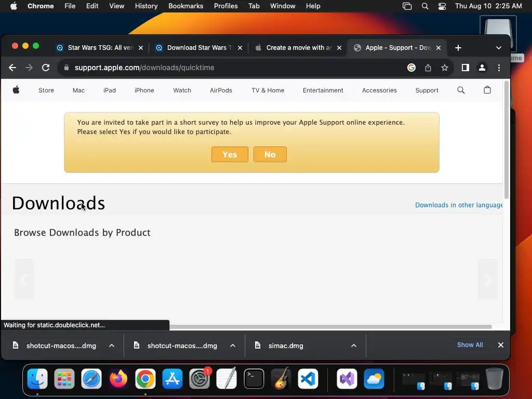Image resolution: width=532 pixels, height=399 pixels.
Task: Open Support nav link
Action: click(x=427, y=90)
